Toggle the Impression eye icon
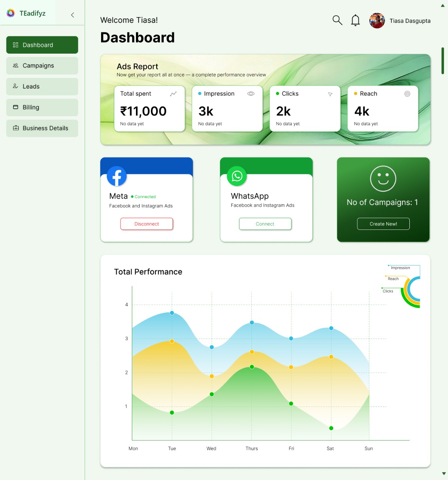448x480 pixels. tap(251, 94)
